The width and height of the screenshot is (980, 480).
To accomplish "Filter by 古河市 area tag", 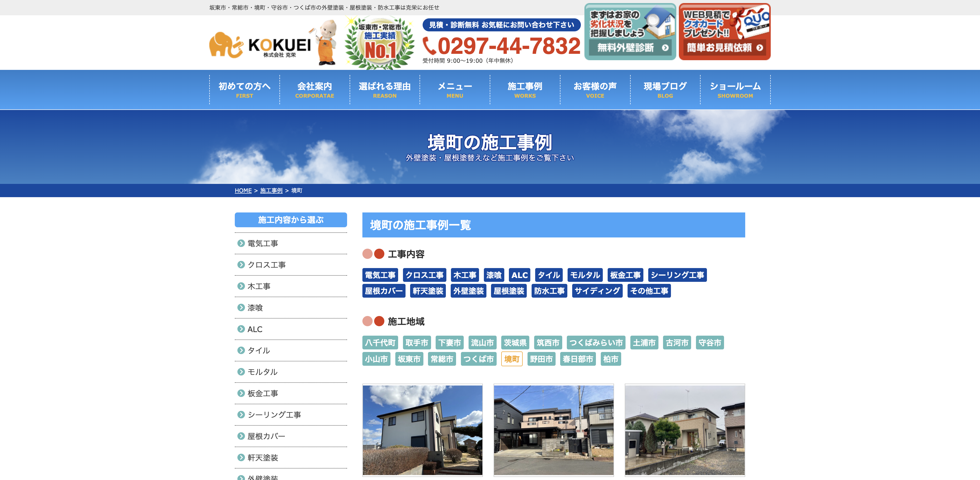I will coord(677,343).
